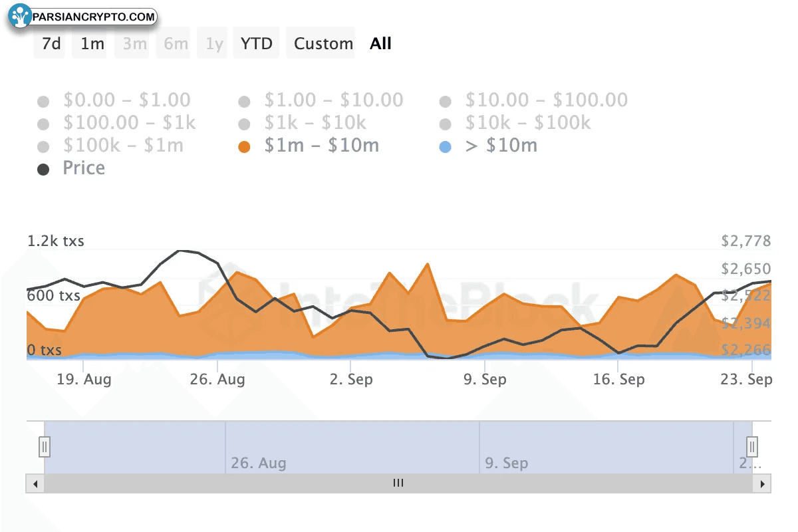Click the scrollbar right arrow

763,483
